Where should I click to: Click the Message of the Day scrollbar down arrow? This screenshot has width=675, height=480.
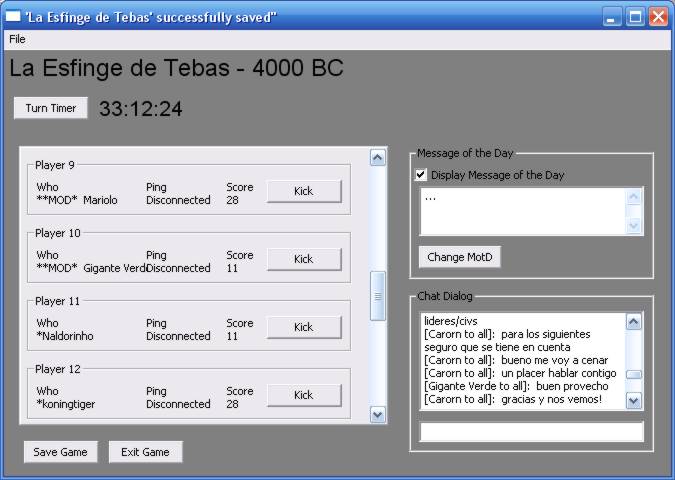click(x=634, y=225)
